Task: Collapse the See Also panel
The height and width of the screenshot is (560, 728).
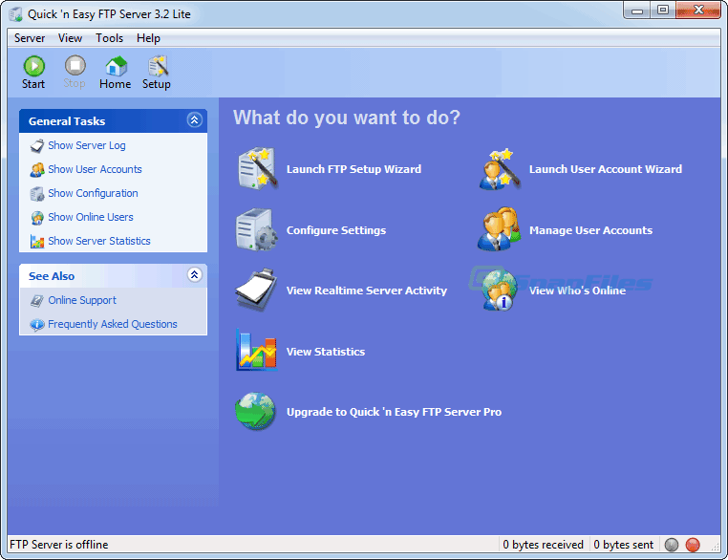Action: tap(195, 275)
